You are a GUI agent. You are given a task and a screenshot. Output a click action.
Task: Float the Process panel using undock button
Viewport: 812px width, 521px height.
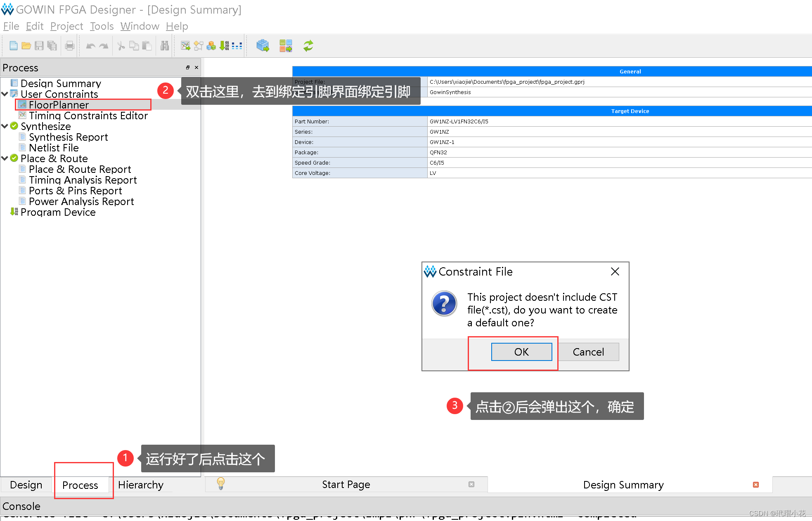[188, 68]
